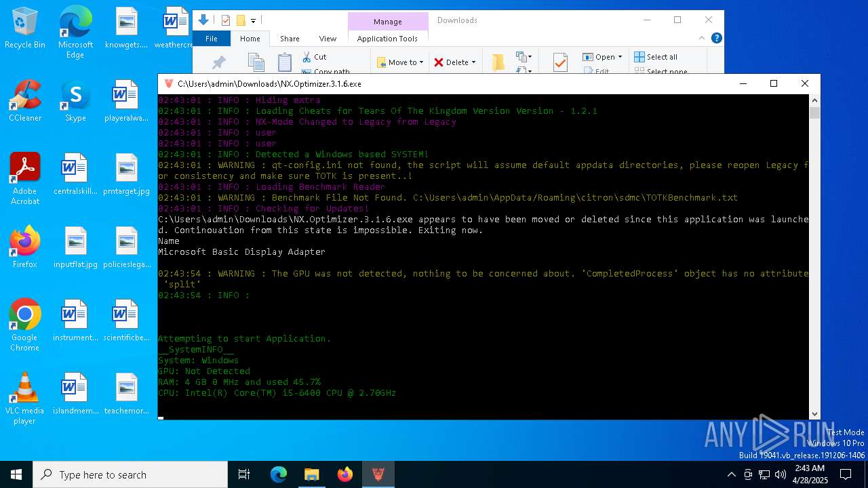Select the policieslega image file icon

point(126,247)
